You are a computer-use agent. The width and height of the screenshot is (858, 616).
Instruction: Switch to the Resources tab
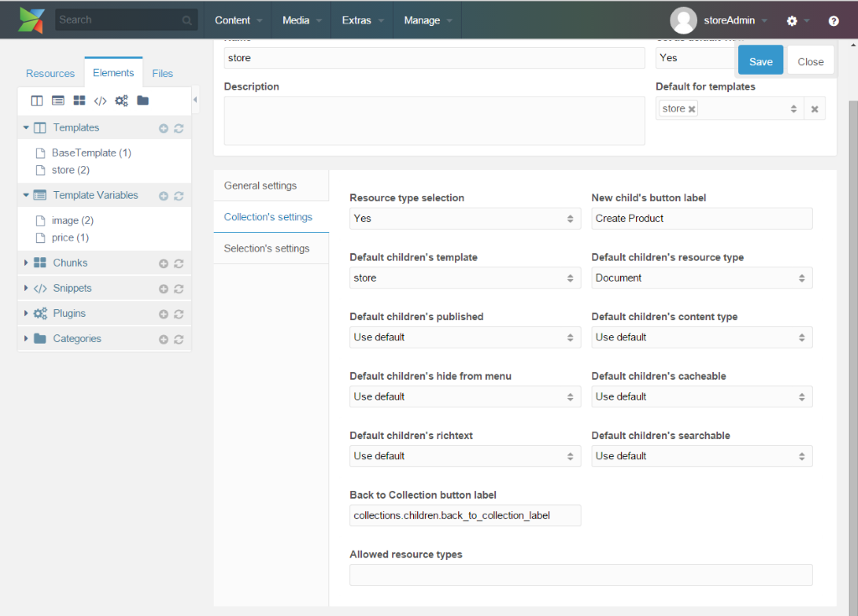(50, 74)
